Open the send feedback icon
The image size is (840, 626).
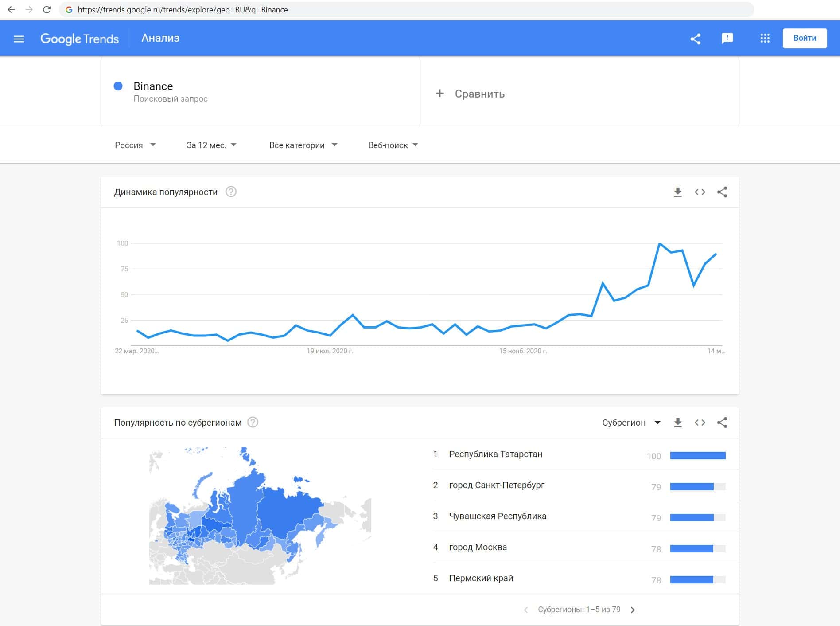[x=727, y=39]
